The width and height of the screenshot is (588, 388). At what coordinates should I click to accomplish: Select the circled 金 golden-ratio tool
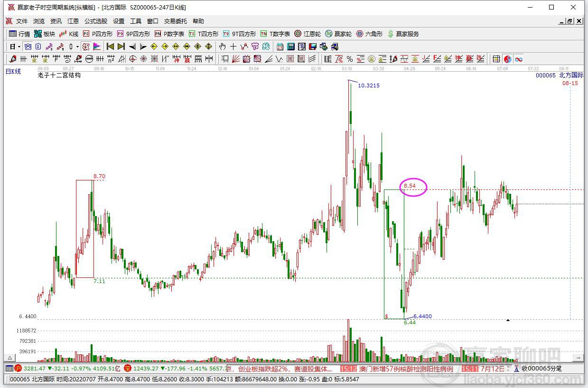click(371, 59)
